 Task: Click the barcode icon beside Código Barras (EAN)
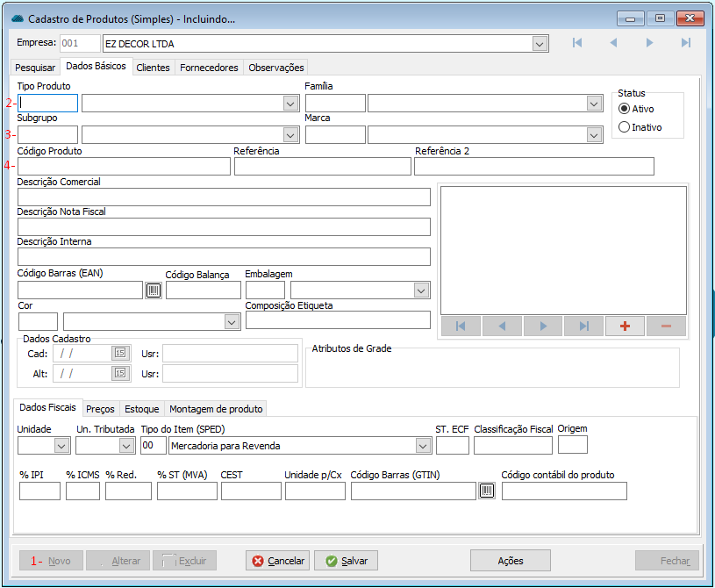click(x=154, y=290)
